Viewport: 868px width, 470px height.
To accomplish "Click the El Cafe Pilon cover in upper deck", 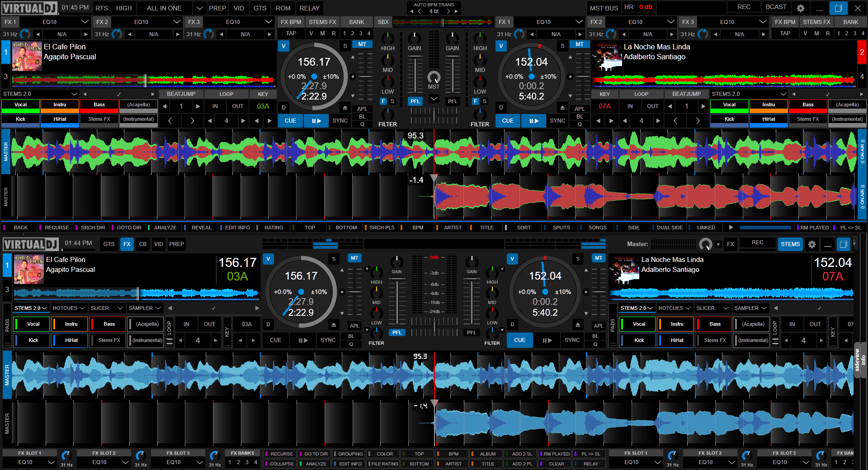I will (27, 57).
